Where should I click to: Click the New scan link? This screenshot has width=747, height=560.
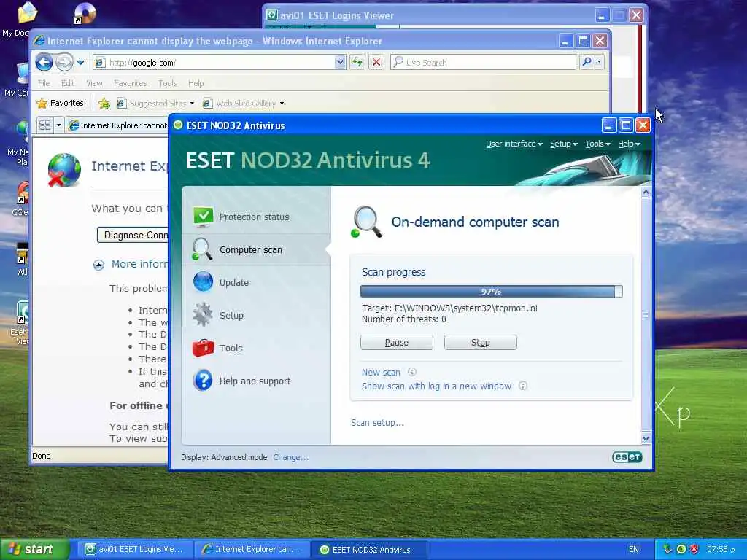click(x=381, y=373)
